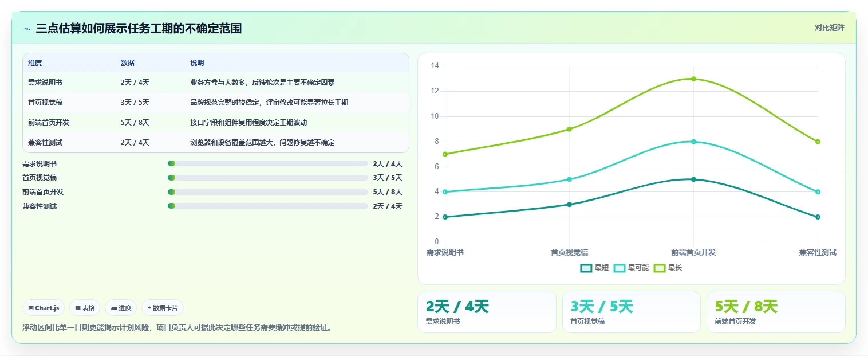The width and height of the screenshot is (868, 356).
Task: Click the 对比矩阵 label at top right
Action: pos(829,28)
